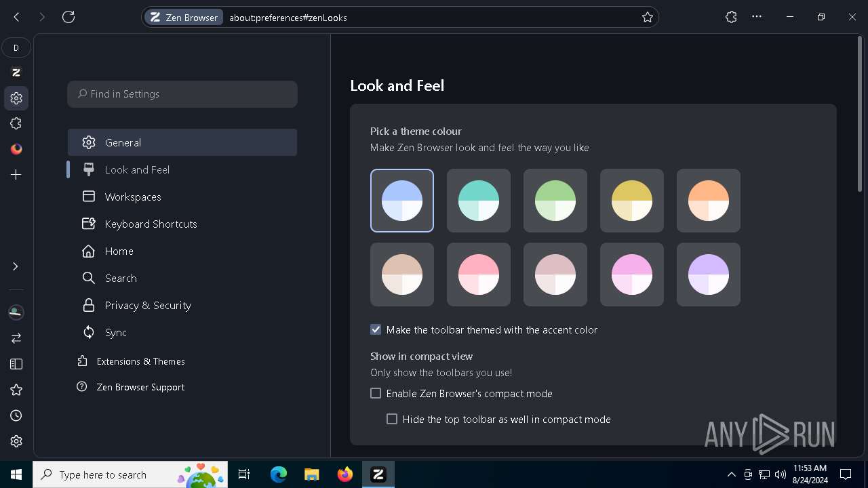Select the General settings category
Screen dimensions: 868x488
point(182,142)
